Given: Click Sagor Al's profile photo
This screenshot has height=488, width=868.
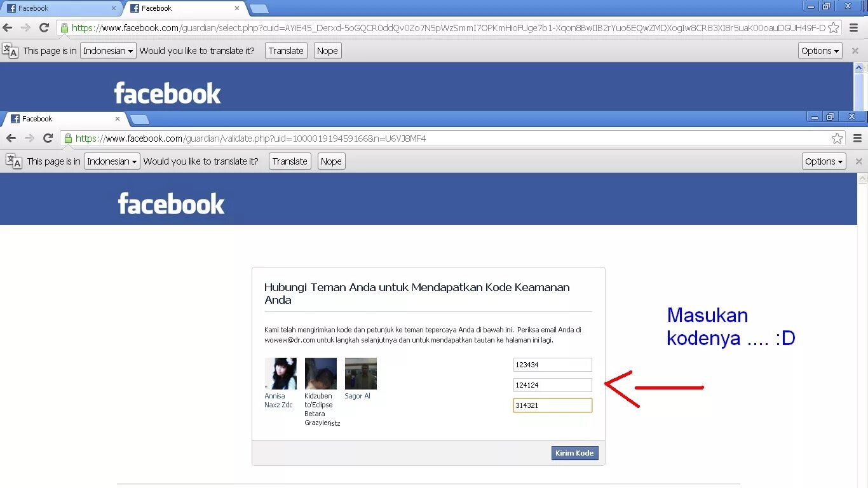Looking at the screenshot, I should [x=360, y=374].
